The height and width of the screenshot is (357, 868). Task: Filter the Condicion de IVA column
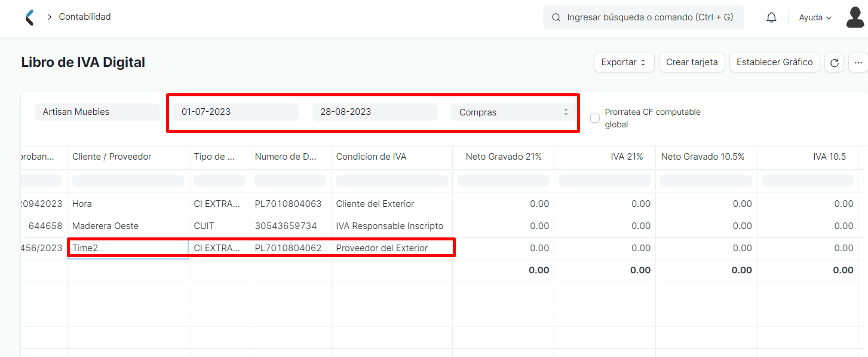(x=391, y=181)
